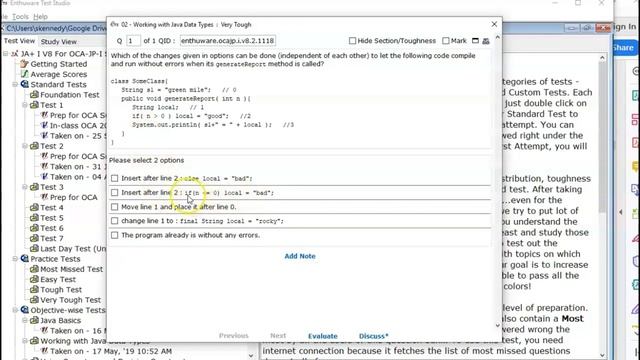
Task: Click the Evaluate button
Action: pos(322,336)
